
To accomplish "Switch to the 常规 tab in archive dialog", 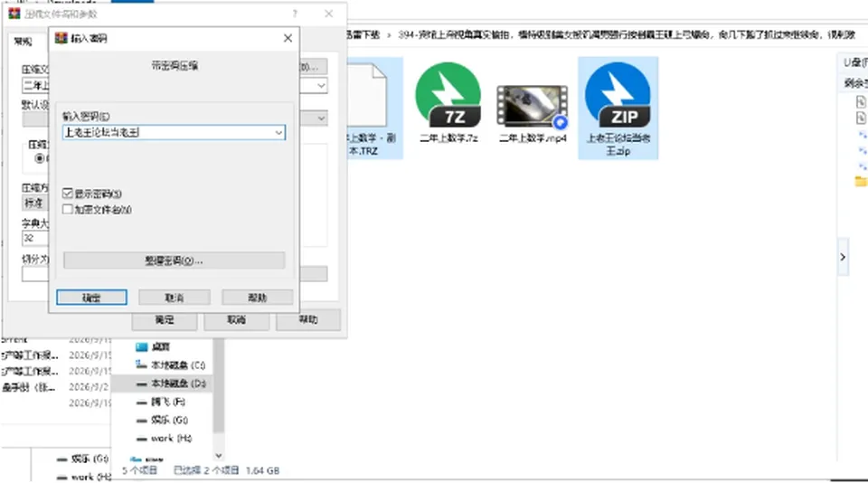I will (24, 42).
